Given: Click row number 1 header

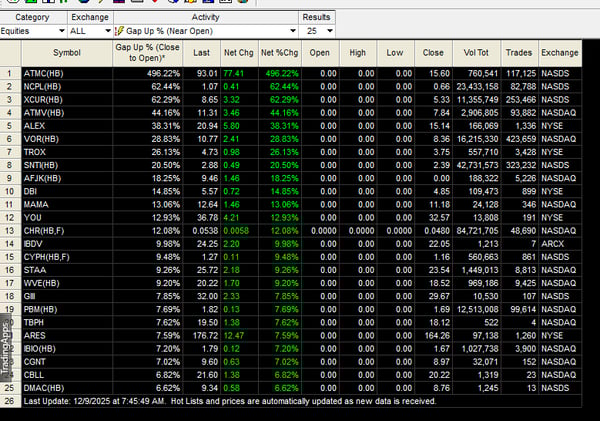Looking at the screenshot, I should click(x=10, y=73).
